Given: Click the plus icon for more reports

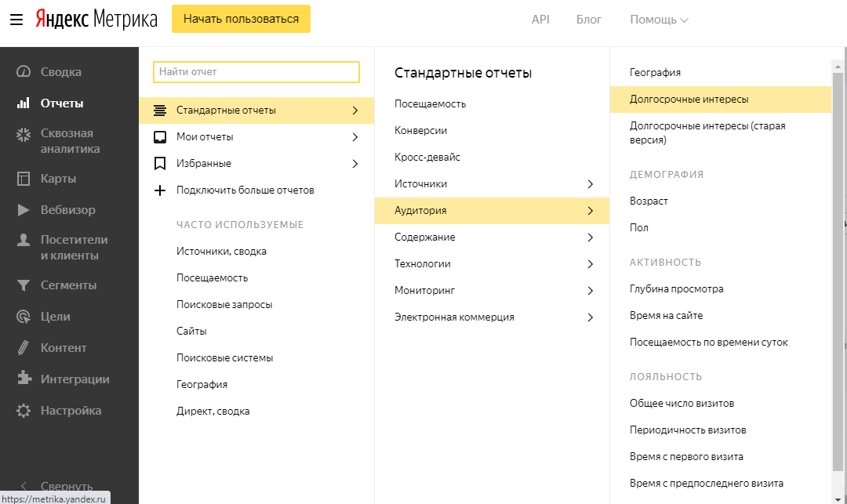Looking at the screenshot, I should (160, 190).
